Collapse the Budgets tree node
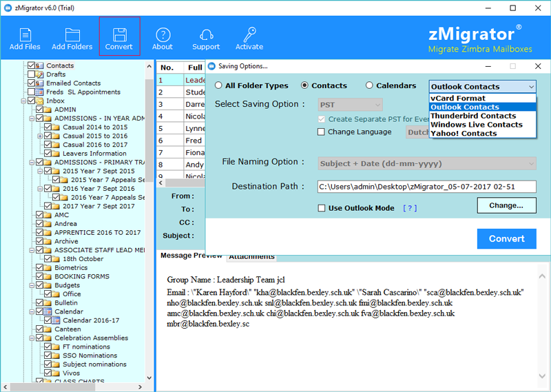Viewport: 551px width, 392px height. click(x=32, y=285)
